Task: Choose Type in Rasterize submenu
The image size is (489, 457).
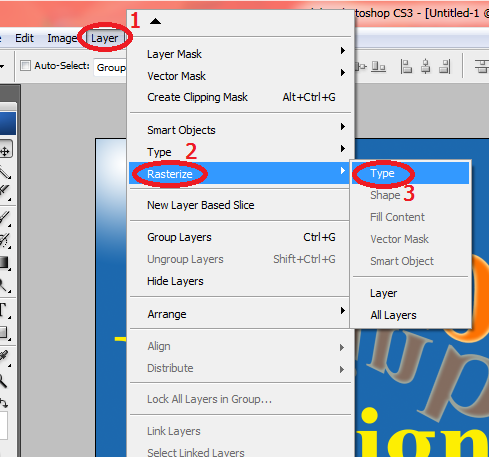Action: pyautogui.click(x=411, y=173)
